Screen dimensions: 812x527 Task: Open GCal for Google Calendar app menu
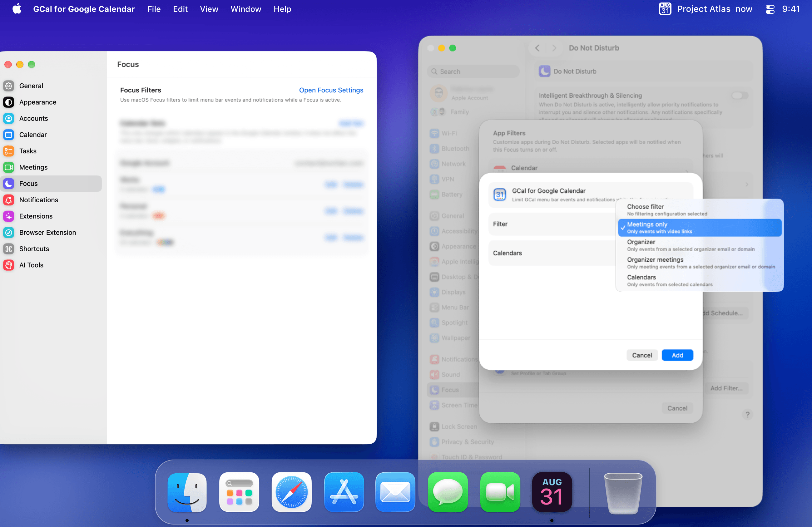(84, 9)
